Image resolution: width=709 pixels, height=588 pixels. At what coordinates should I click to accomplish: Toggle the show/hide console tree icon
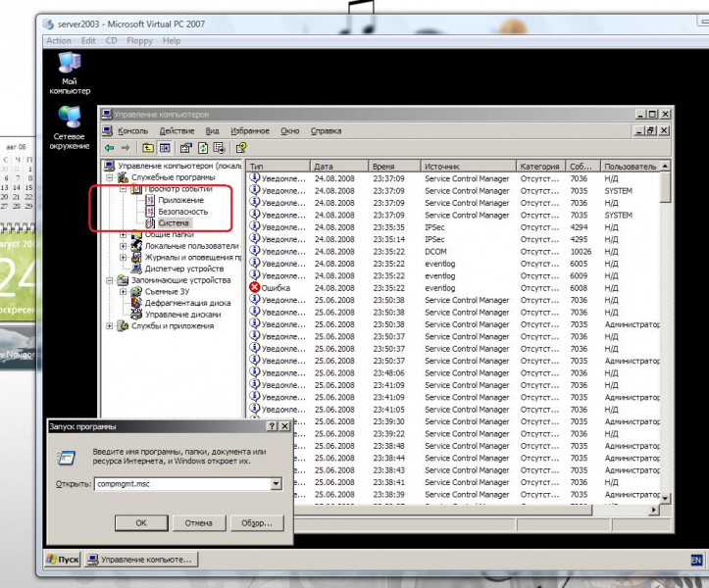[x=165, y=148]
